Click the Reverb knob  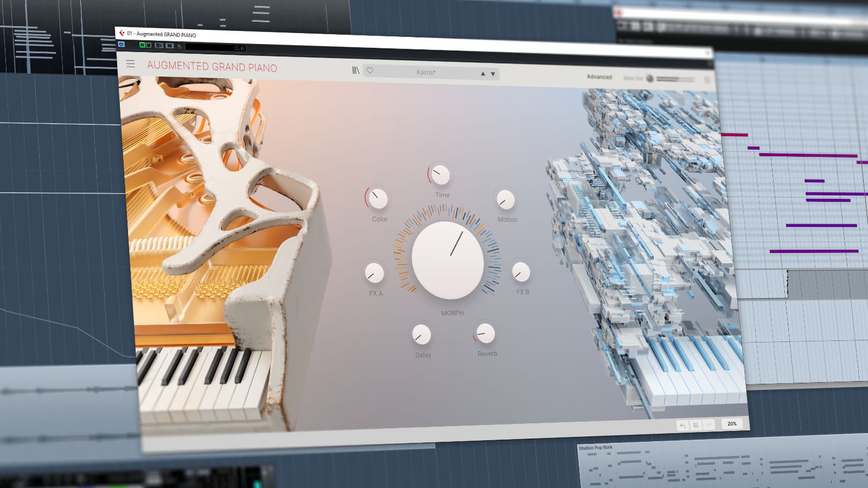[x=485, y=333]
